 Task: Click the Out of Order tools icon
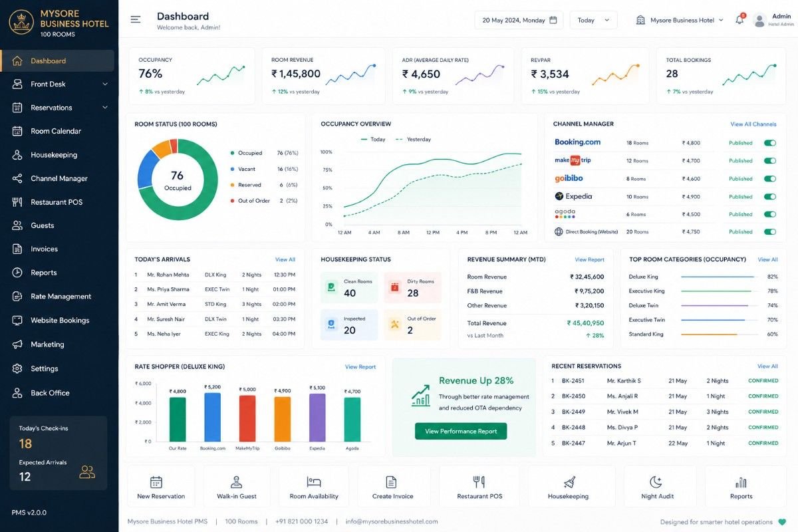(x=394, y=325)
